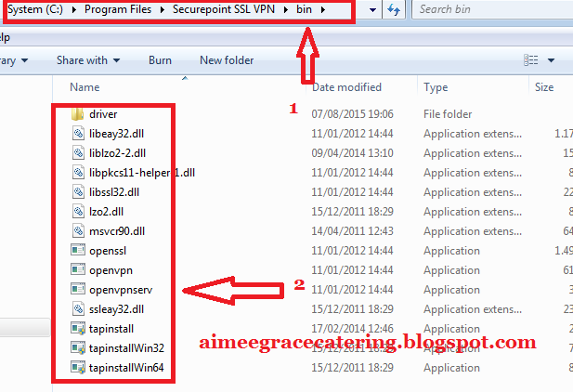Open address bar history dropdown

pos(372,9)
